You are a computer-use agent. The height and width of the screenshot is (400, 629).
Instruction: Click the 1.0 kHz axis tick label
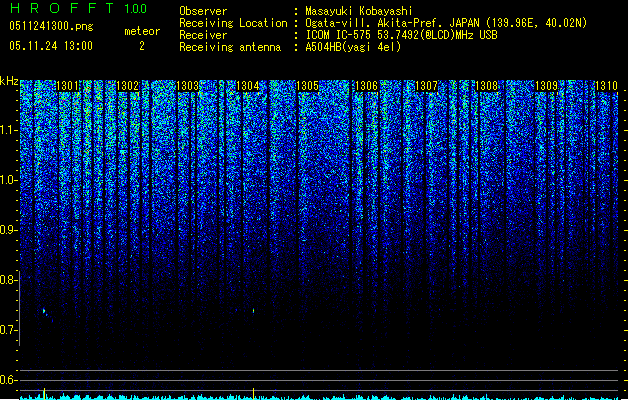click(x=9, y=180)
